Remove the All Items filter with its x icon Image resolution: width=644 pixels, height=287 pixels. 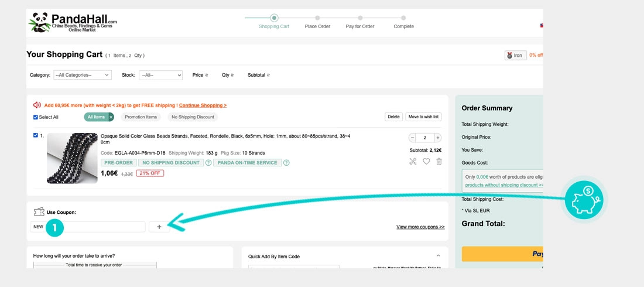point(111,117)
